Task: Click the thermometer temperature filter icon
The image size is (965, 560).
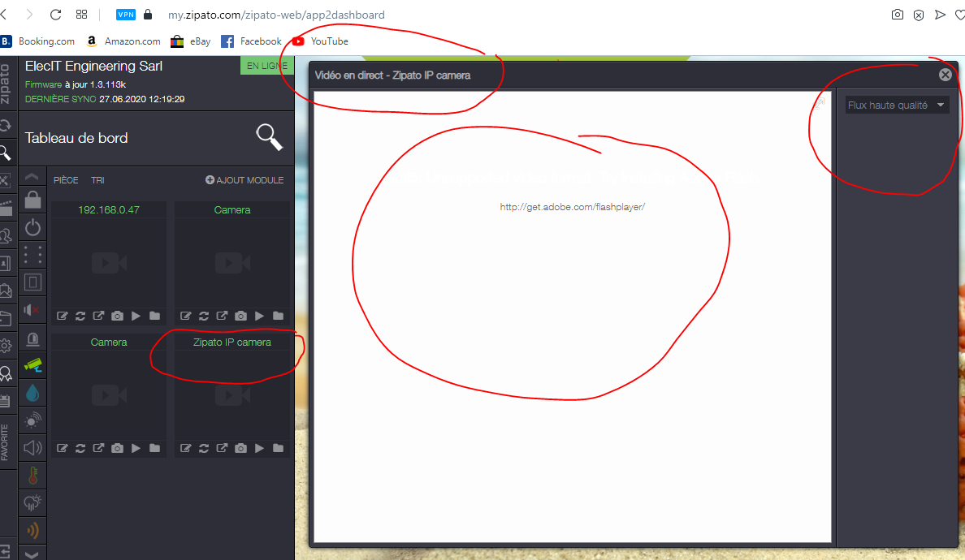Action: (32, 476)
